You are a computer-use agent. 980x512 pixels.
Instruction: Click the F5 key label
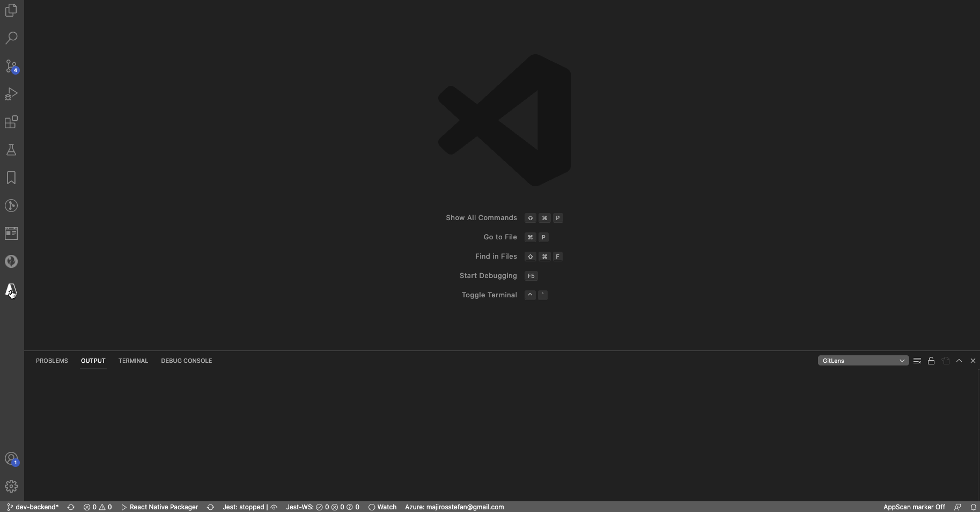(x=531, y=276)
